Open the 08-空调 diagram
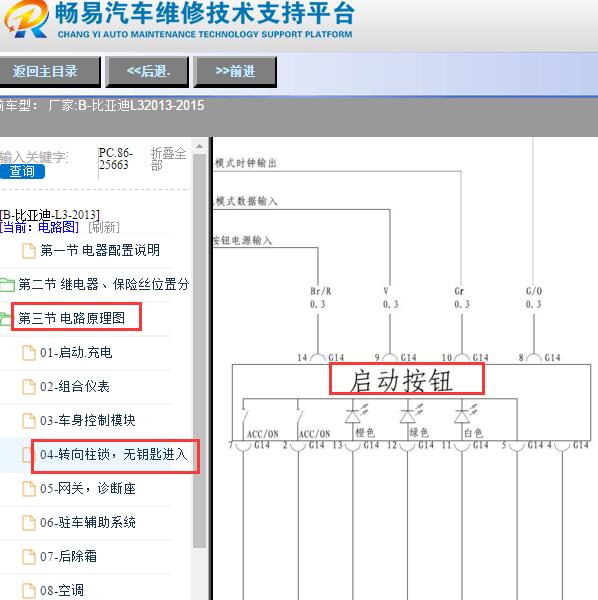Screen dimensions: 598x600 click(x=62, y=590)
